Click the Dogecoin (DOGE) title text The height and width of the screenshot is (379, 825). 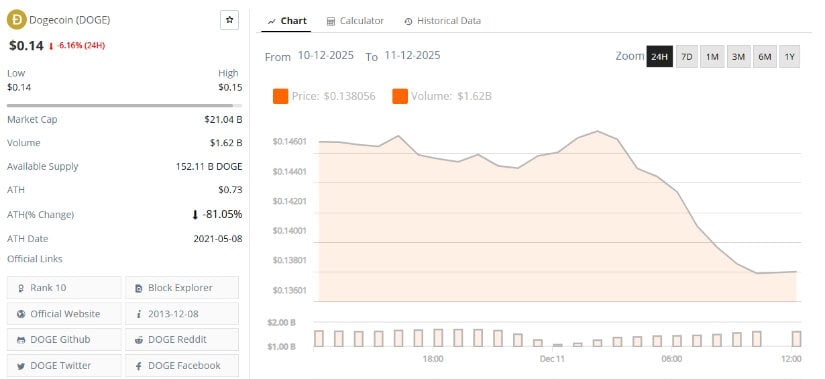point(69,20)
